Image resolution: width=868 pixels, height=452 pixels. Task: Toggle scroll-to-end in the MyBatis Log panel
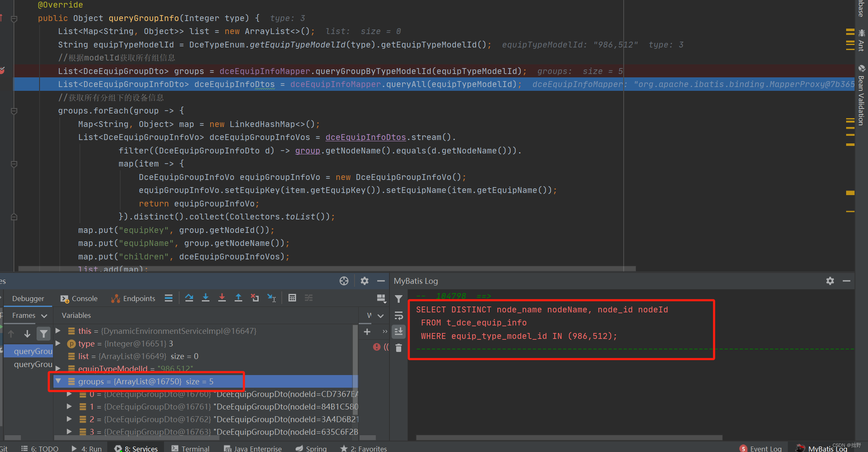click(x=399, y=331)
